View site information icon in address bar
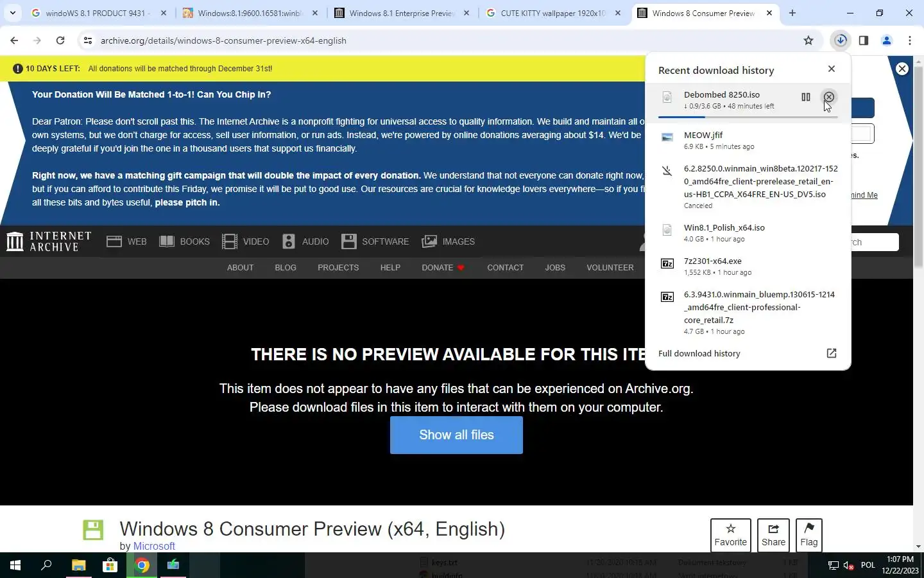Image resolution: width=924 pixels, height=578 pixels. point(88,40)
